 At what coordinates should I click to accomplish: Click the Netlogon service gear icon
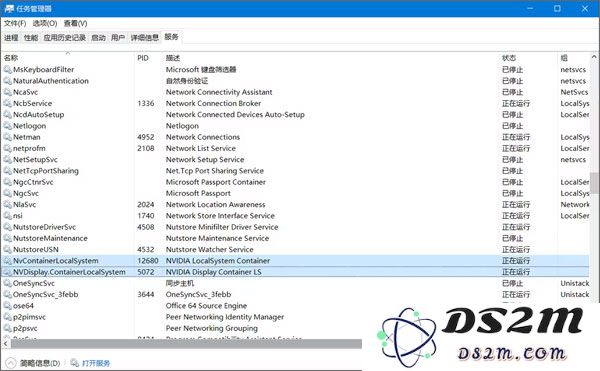(x=7, y=126)
